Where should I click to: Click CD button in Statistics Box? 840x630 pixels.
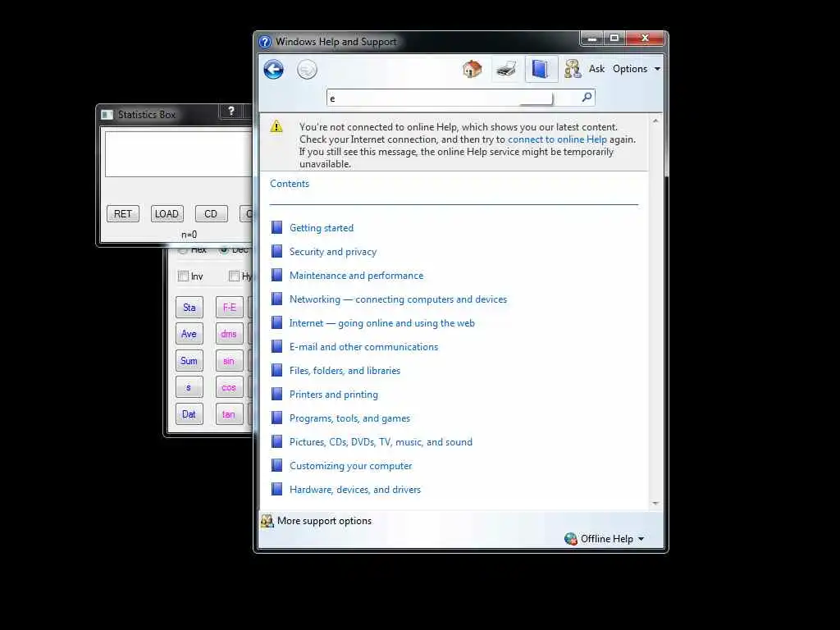pos(211,214)
